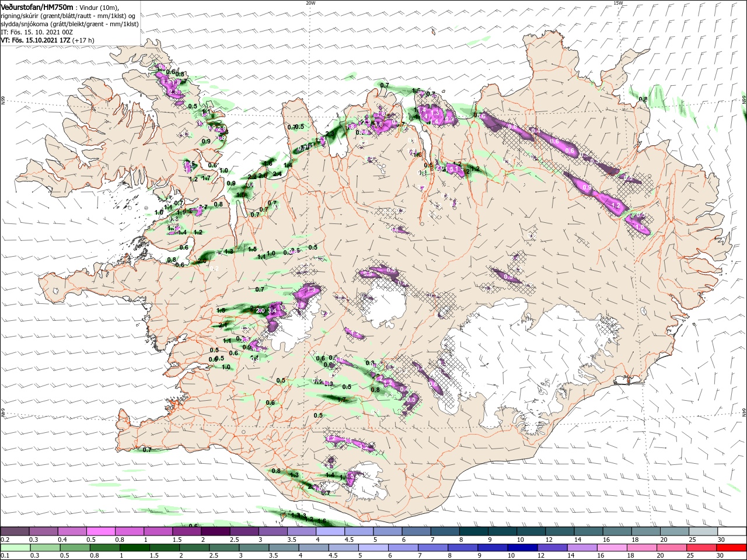This screenshot has width=747, height=560.
Task: Pick the 8 dark teal swatch in upper scale
Action: (473, 531)
